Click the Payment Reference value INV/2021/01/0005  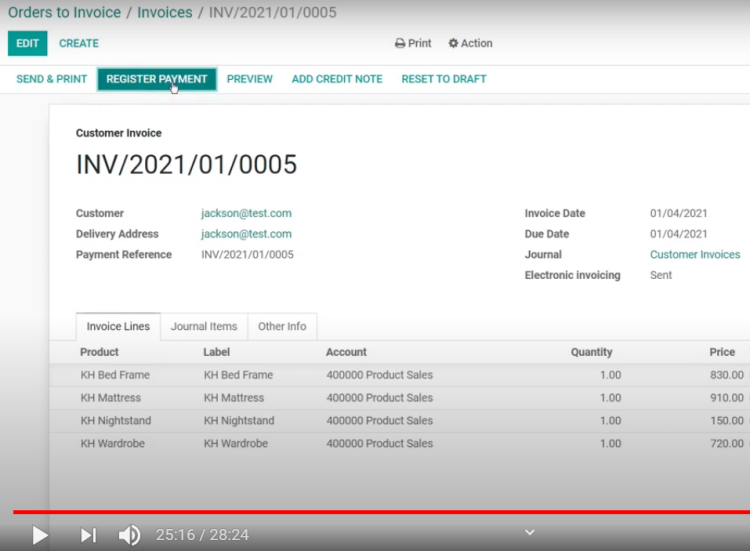(x=248, y=254)
